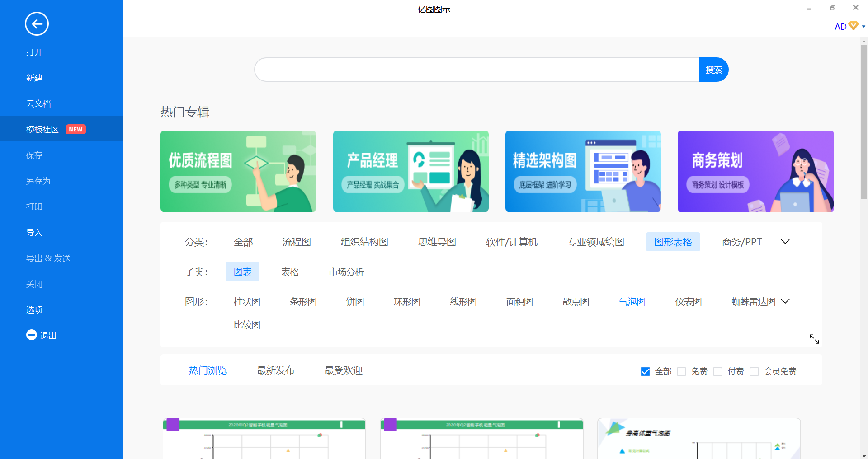Open the 商务策划 album banner
868x459 pixels.
[x=755, y=171]
